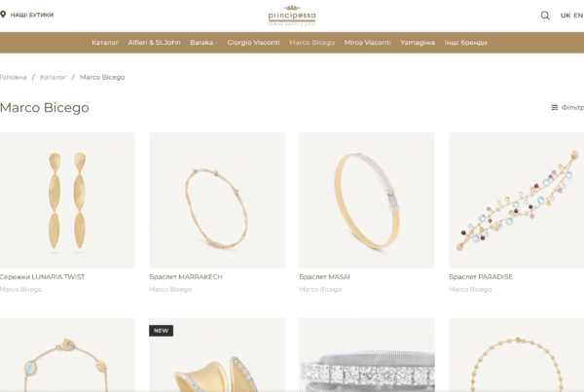584x392 pixels.
Task: Open the Браслет MARRAKECH product image
Action: (x=217, y=200)
